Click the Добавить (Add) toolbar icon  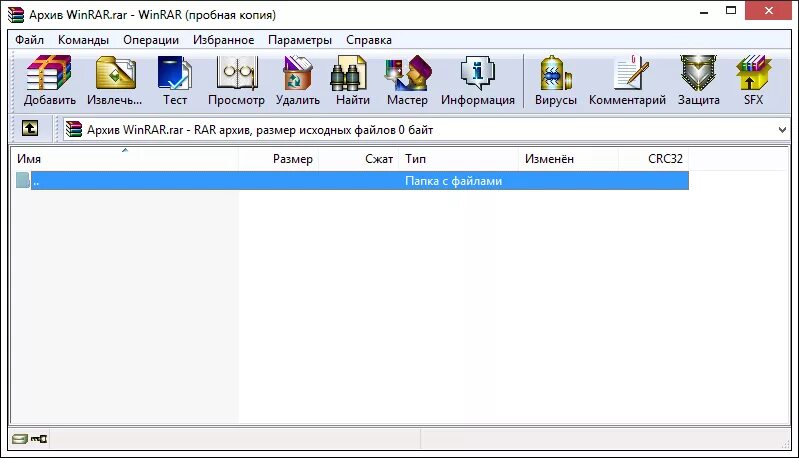tap(49, 74)
